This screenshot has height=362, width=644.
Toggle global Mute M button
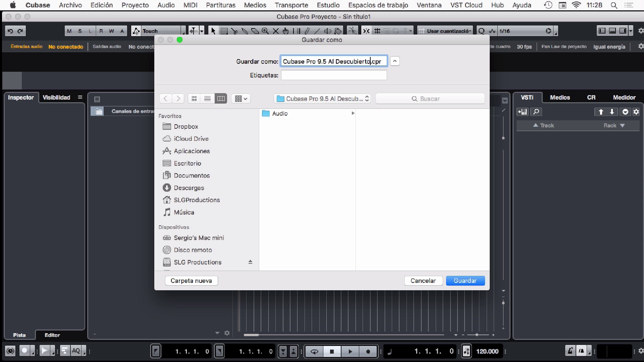pyautogui.click(x=69, y=31)
